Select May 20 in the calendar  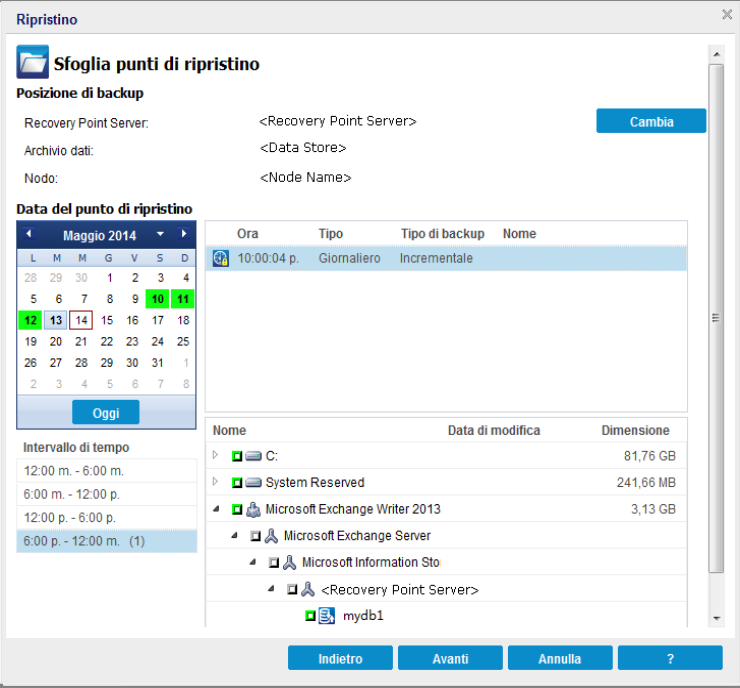tap(56, 342)
